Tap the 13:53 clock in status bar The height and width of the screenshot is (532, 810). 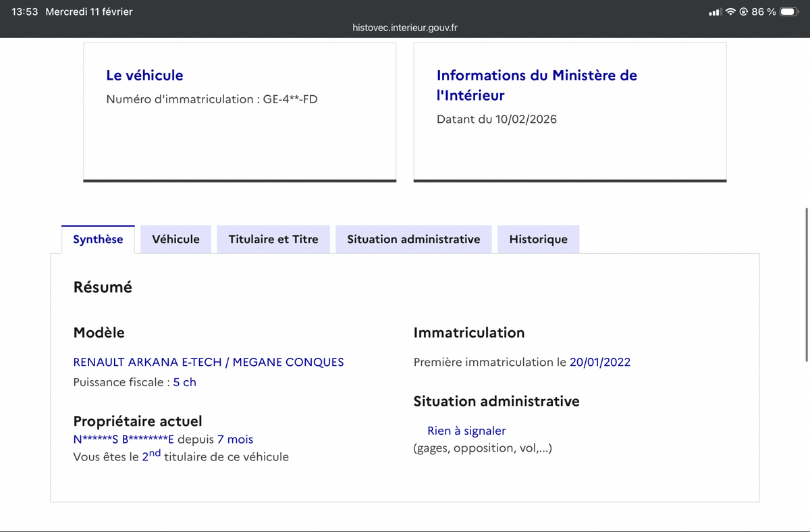pos(25,12)
